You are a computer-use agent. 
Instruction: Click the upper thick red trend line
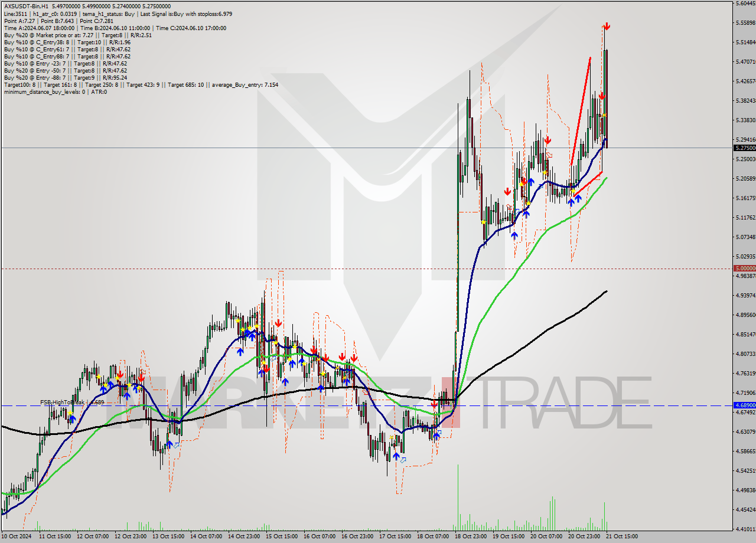(x=581, y=111)
